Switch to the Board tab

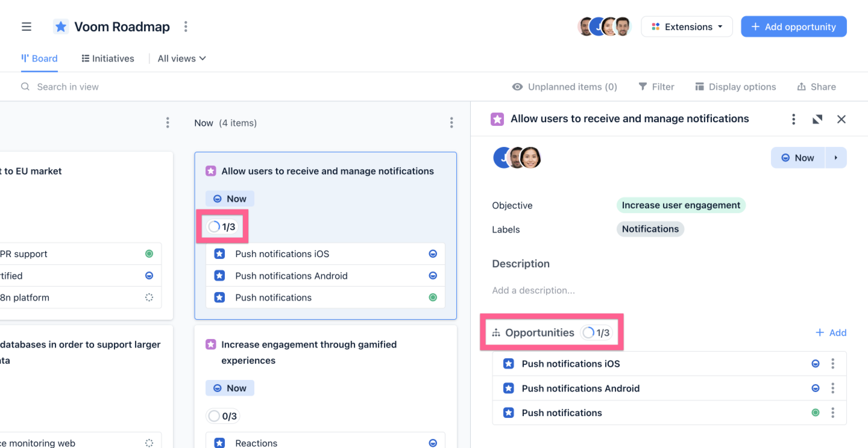point(39,58)
